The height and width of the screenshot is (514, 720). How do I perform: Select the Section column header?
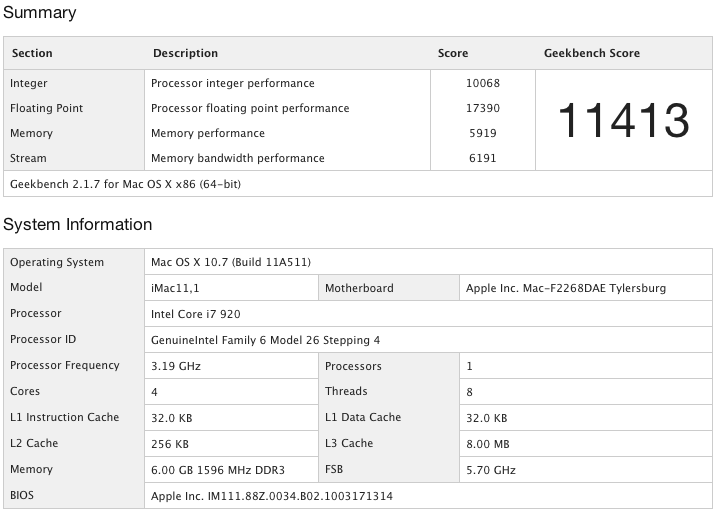pyautogui.click(x=32, y=53)
